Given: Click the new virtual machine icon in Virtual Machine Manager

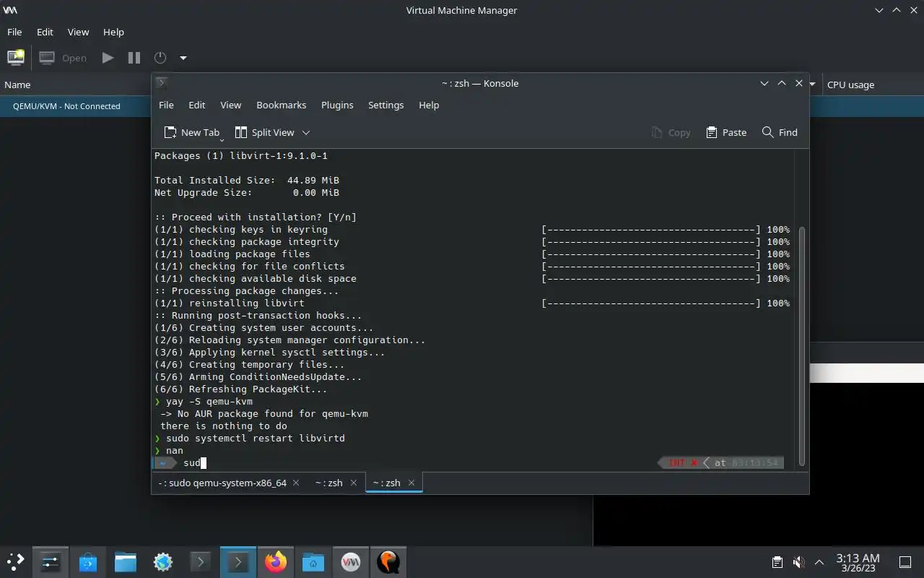Looking at the screenshot, I should [16, 58].
